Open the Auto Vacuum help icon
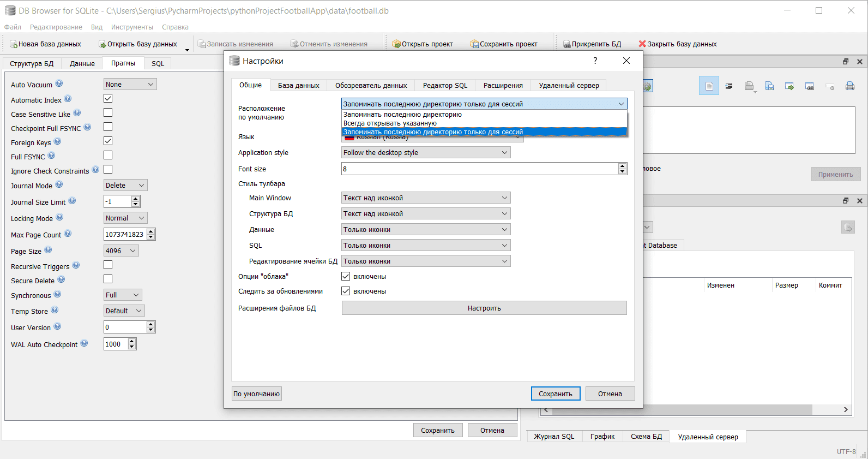The height and width of the screenshot is (459, 868). [59, 84]
